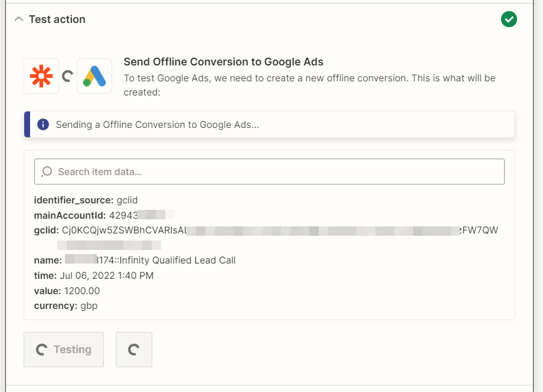Click the mainAccountId value row
Viewport: 543px width, 392px height.
[104, 215]
